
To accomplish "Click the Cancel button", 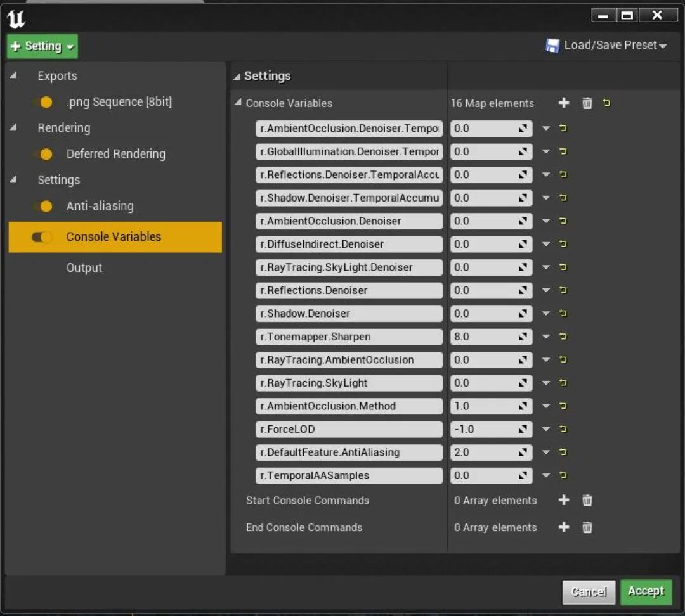I will (589, 592).
